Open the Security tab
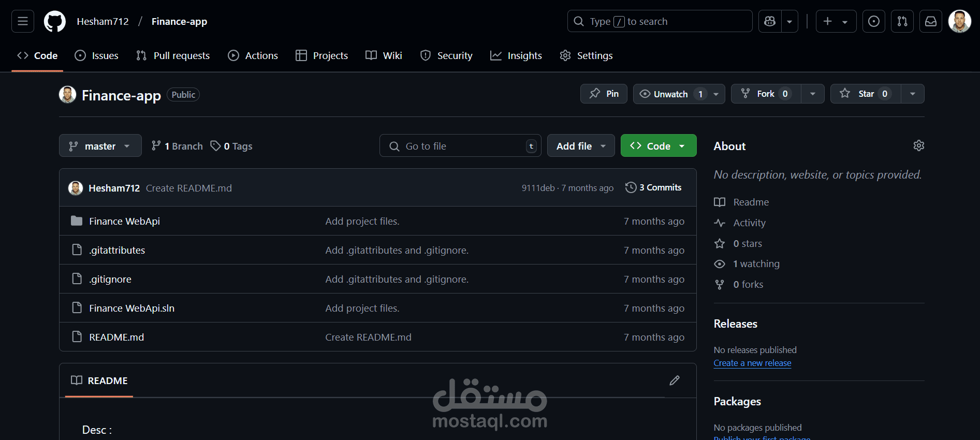The image size is (980, 440). coord(446,55)
